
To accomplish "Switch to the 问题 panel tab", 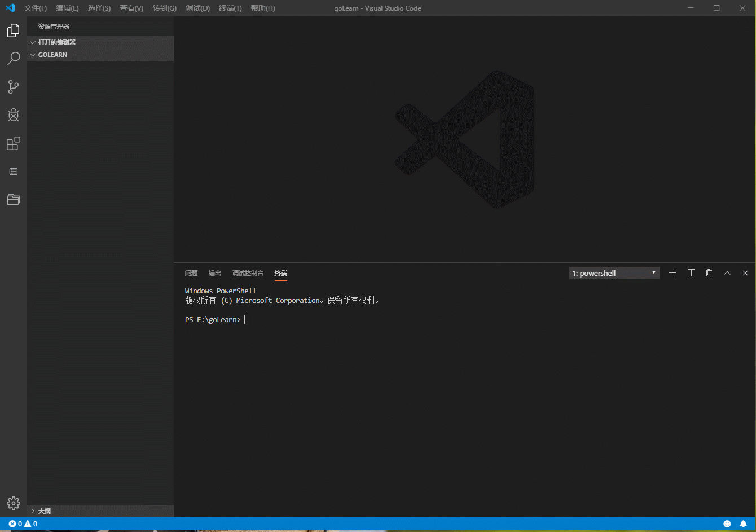I will [191, 273].
